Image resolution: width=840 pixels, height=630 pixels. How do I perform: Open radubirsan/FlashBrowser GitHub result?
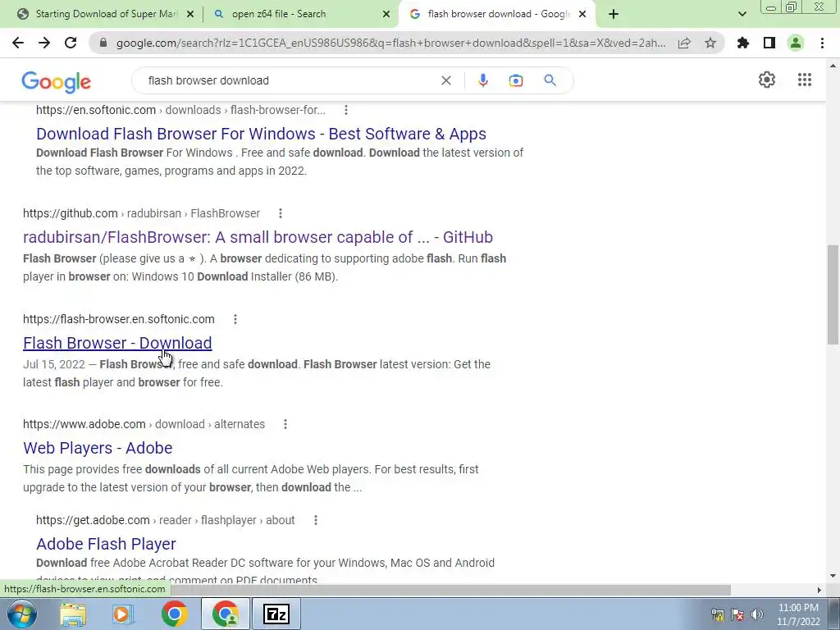point(258,237)
